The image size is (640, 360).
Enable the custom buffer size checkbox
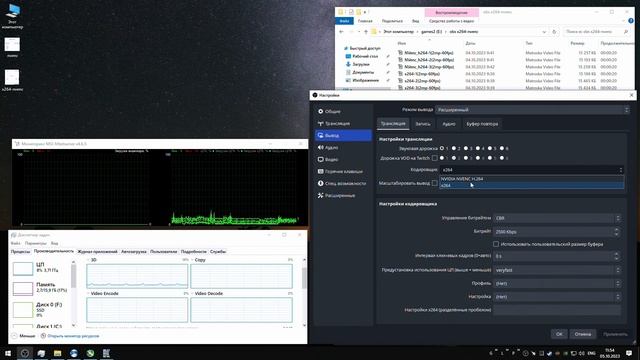496,244
